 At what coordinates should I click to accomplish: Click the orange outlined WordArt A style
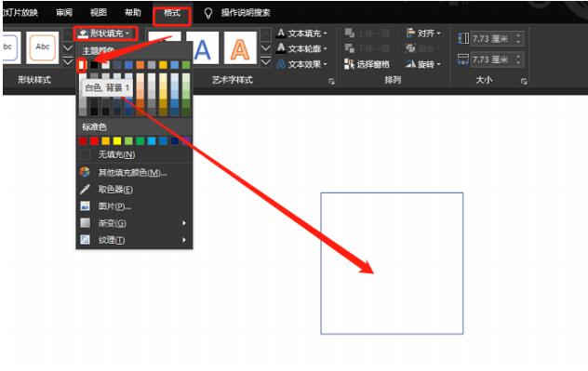pos(240,48)
